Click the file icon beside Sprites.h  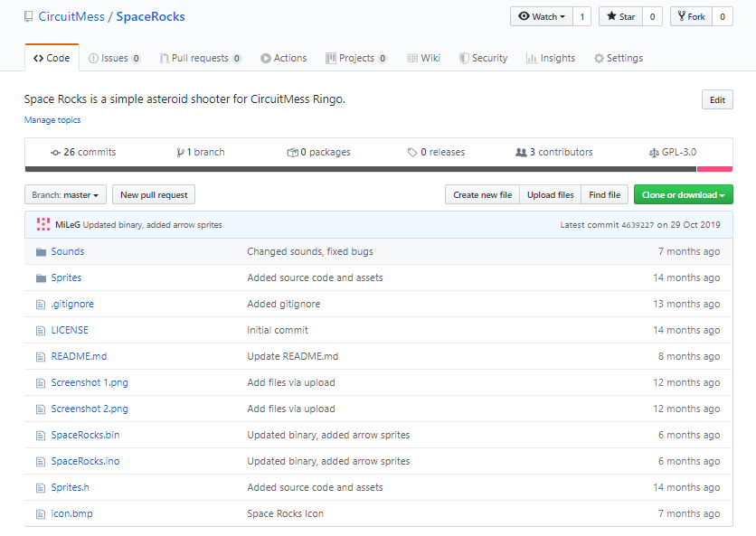41,488
